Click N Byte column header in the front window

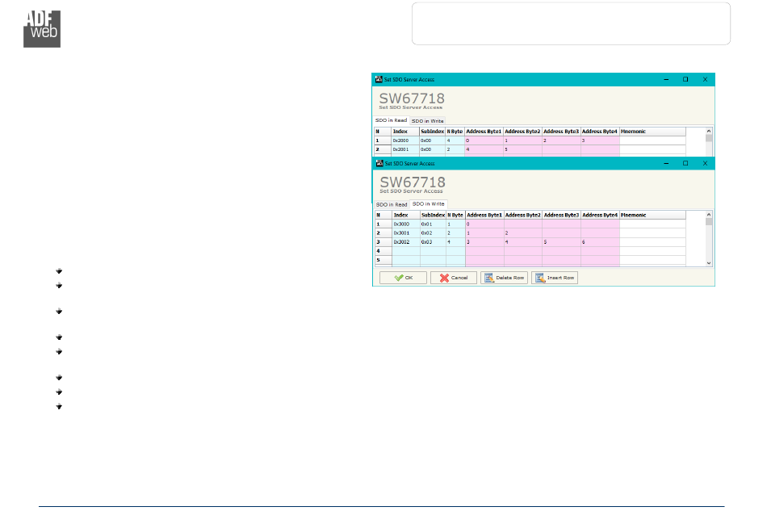(x=455, y=216)
